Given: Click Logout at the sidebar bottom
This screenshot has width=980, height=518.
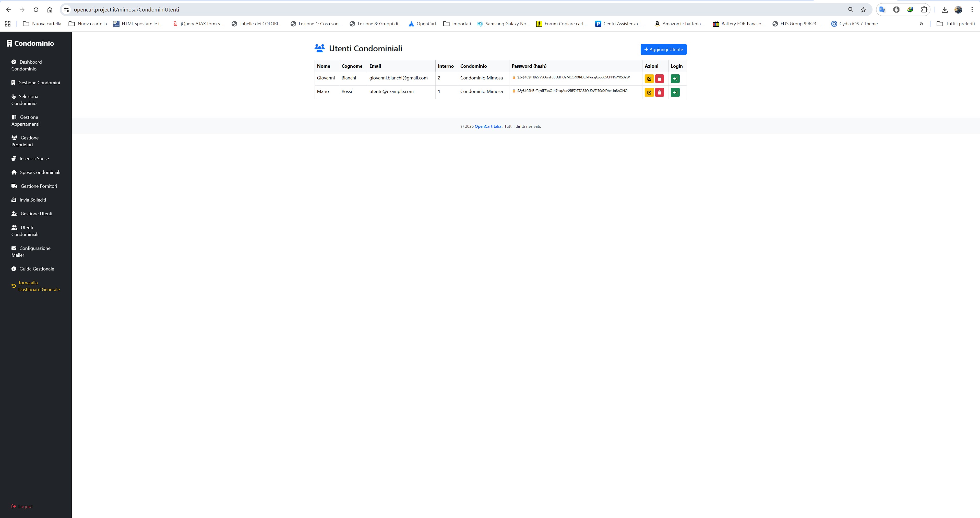Looking at the screenshot, I should 25,507.
